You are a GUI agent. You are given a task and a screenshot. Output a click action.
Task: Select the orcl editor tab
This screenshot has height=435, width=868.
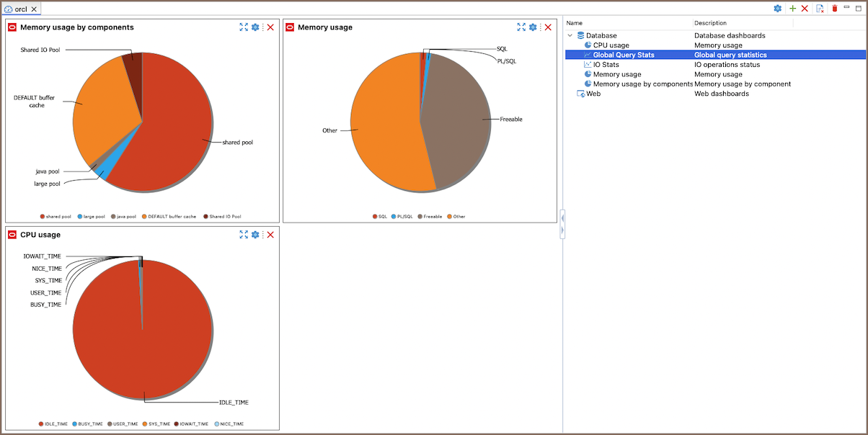click(20, 9)
